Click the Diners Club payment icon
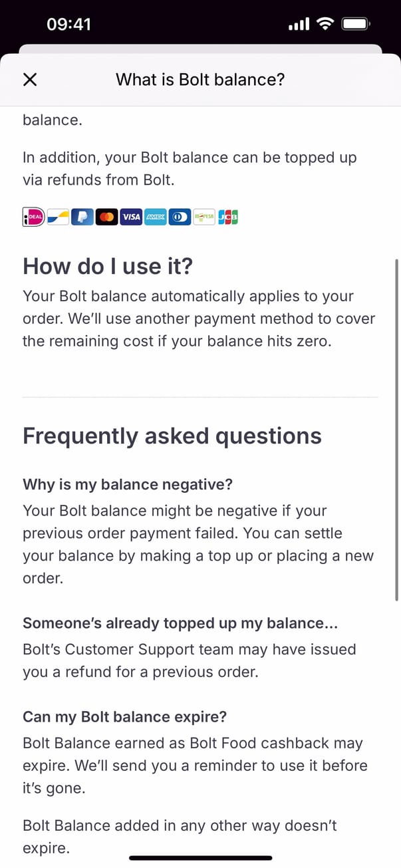 coord(180,217)
